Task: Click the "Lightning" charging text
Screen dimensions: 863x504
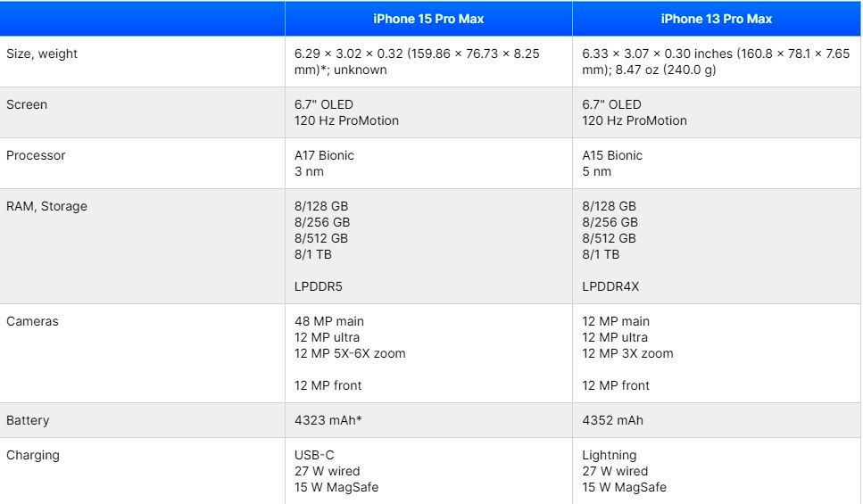Action: [610, 455]
